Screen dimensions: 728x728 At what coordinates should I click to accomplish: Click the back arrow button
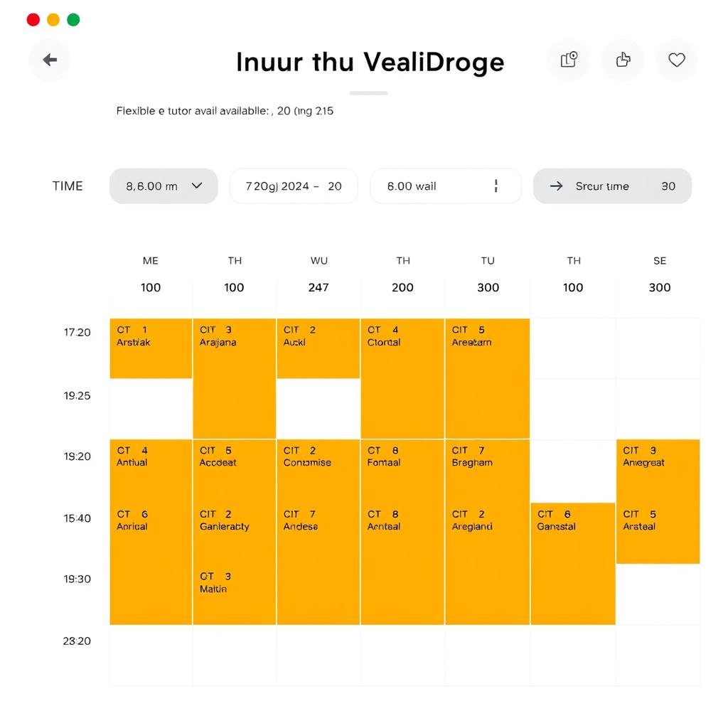pyautogui.click(x=50, y=60)
